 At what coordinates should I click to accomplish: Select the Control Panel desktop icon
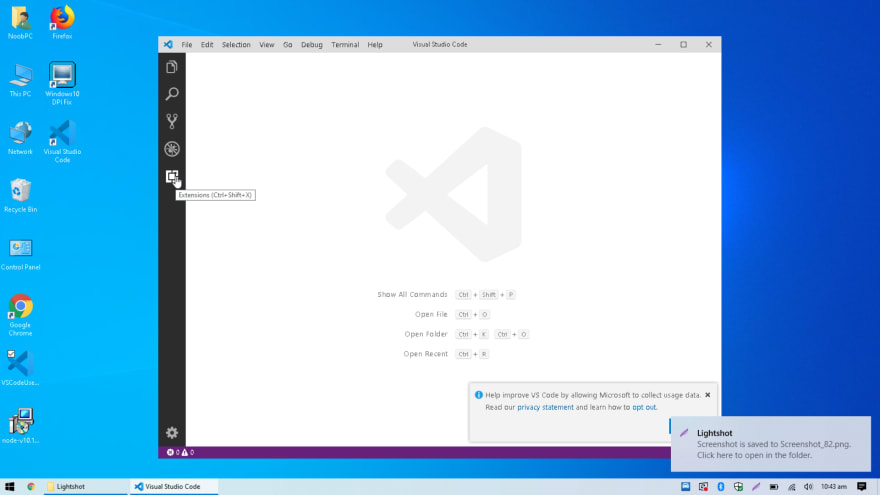20,254
